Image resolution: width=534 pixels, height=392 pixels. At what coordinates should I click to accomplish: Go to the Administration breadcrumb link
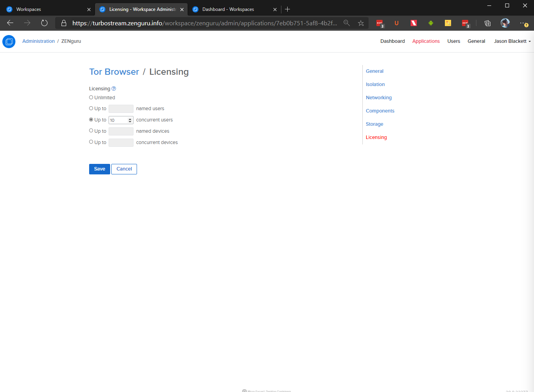click(x=39, y=41)
